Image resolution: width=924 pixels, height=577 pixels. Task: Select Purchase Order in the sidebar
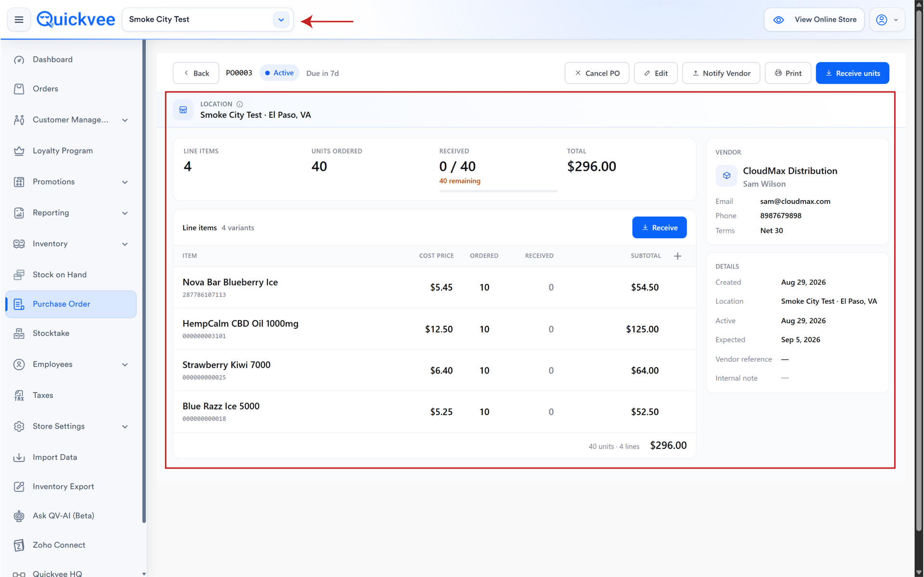click(71, 304)
